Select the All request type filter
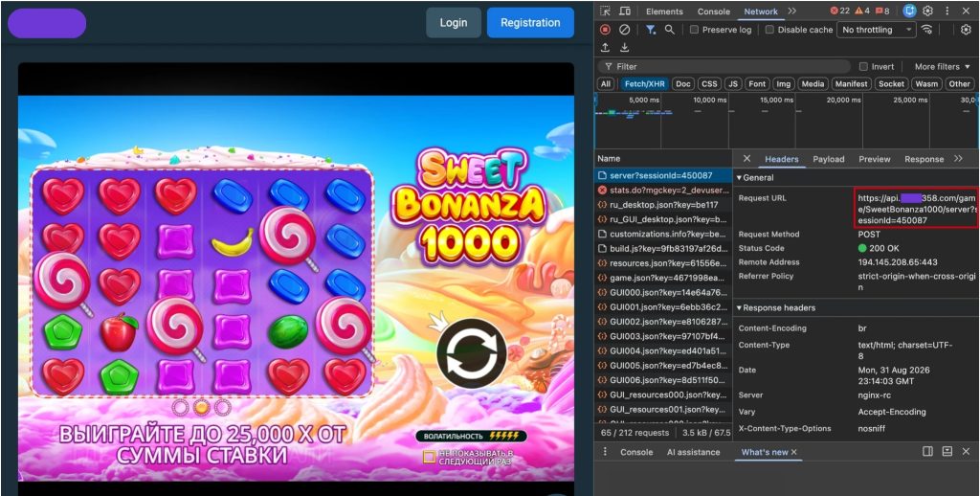Viewport: 980px width, 496px height. tap(605, 84)
